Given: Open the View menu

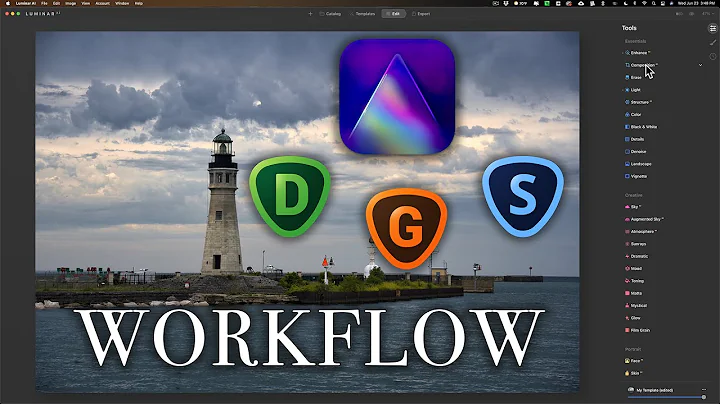Looking at the screenshot, I should coord(85,3).
